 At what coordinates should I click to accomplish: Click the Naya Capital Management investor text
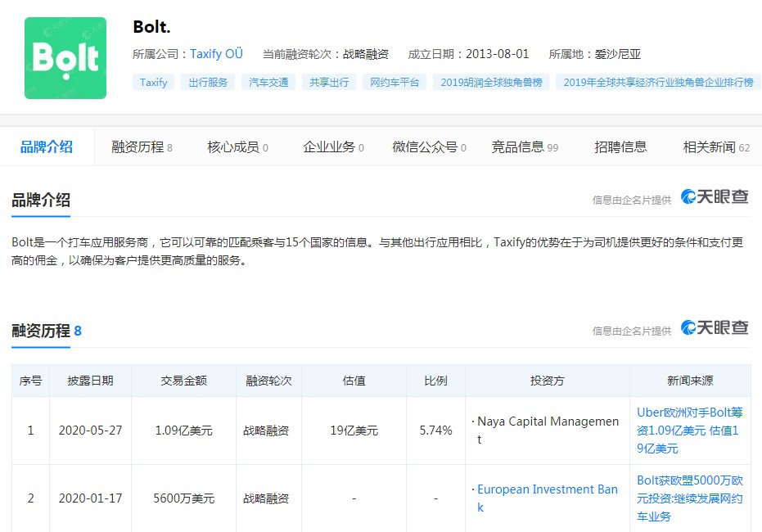(548, 430)
